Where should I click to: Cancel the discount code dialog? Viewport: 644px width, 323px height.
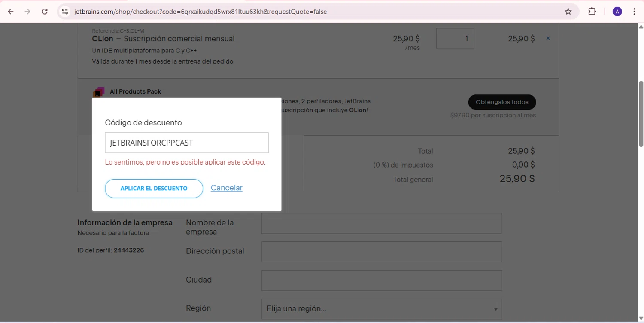[x=227, y=188]
